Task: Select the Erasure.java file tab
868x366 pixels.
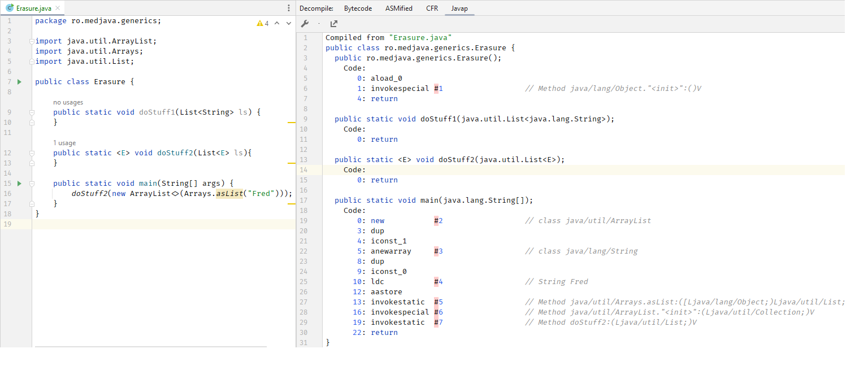Action: [x=32, y=8]
